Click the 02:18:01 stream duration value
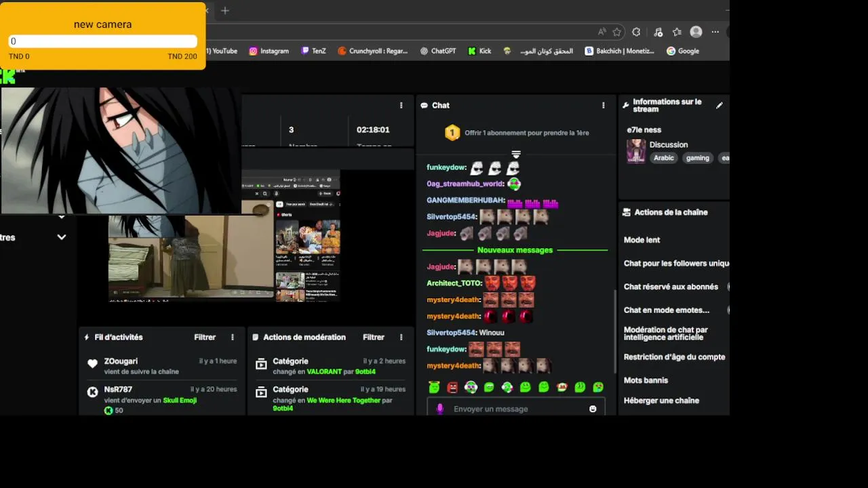Screen dimensions: 868x488 tap(373, 129)
